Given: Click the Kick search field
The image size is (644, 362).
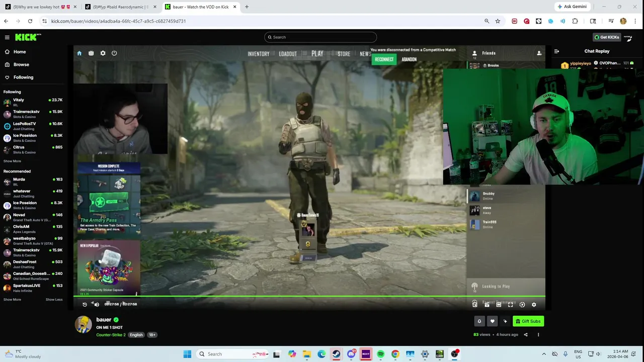Looking at the screenshot, I should [320, 37].
